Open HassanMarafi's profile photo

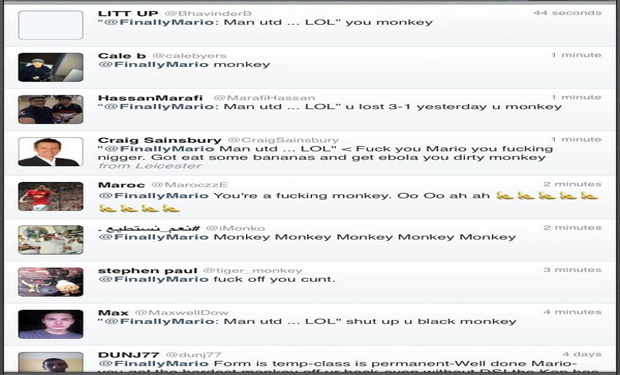pos(51,110)
